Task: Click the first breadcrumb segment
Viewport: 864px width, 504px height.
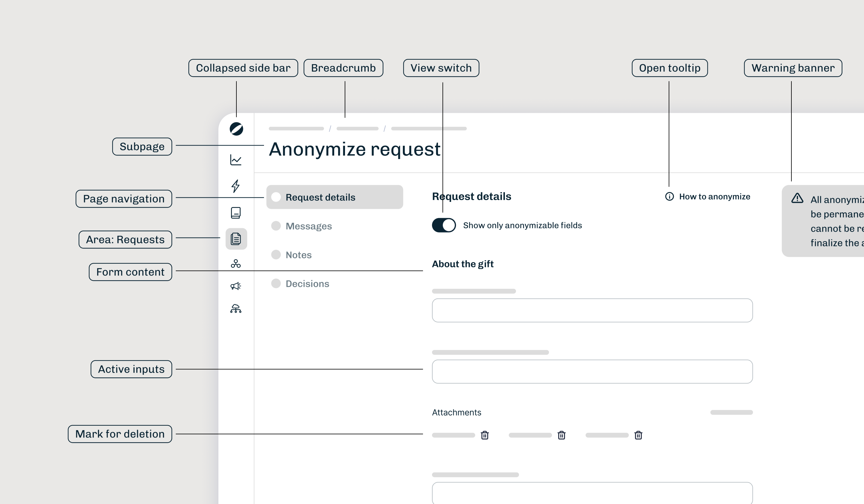Action: pos(296,129)
